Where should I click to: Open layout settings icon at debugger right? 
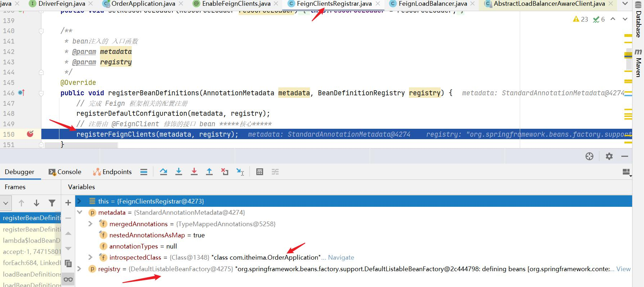point(627,173)
